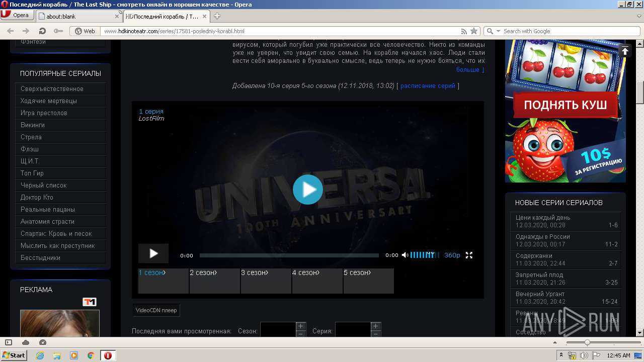644x362 pixels.
Task: Click the scroll-to-top arrow icon on the page
Action: [x=625, y=51]
